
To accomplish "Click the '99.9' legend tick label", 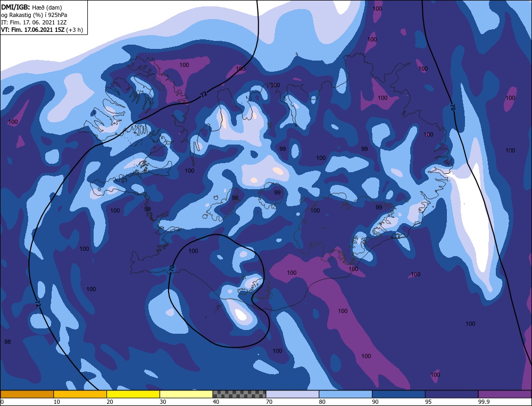I will 484,402.
